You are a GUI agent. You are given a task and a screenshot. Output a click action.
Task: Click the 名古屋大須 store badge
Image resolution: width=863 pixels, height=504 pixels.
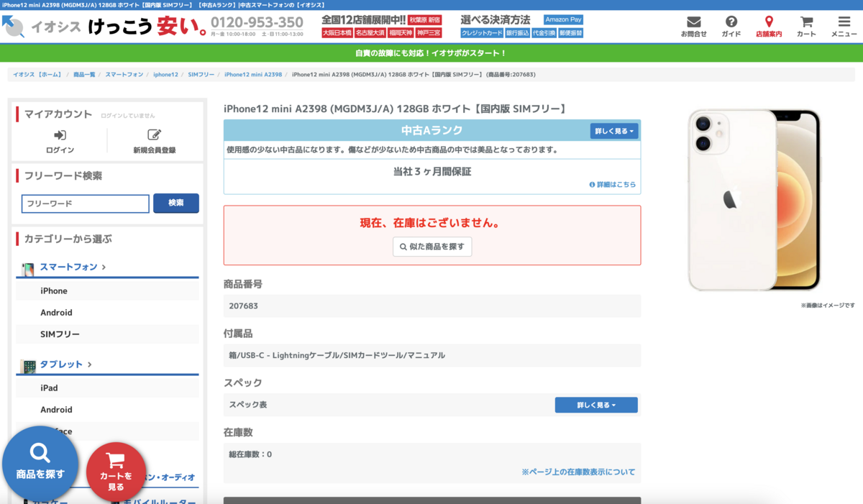coord(370,33)
